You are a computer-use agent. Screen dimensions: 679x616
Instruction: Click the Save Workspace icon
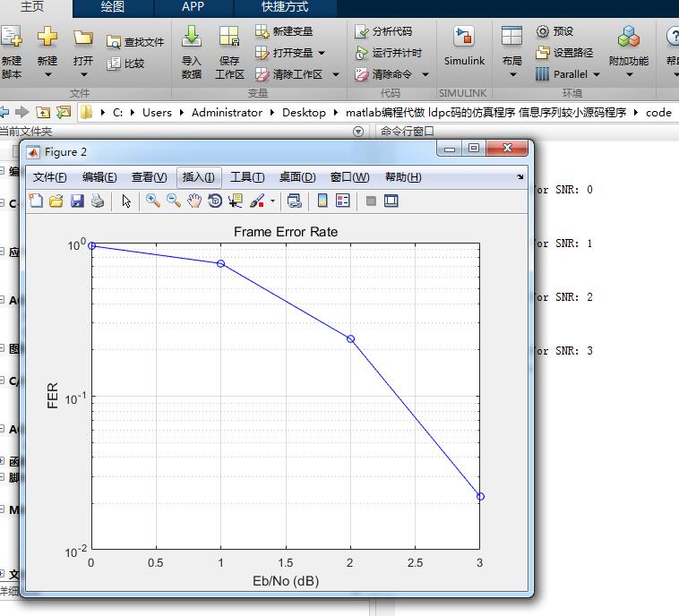pos(229,36)
